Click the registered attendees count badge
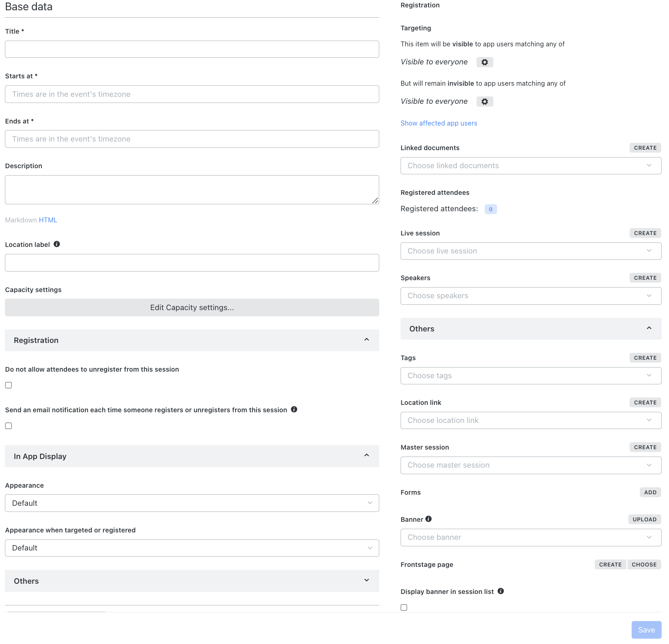Image resolution: width=669 pixels, height=644 pixels. pos(490,209)
